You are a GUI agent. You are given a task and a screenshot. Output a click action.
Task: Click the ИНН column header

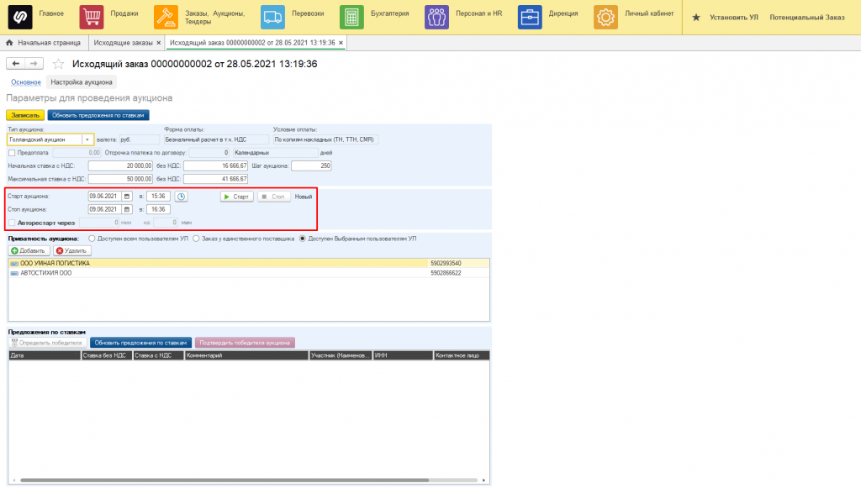[403, 355]
